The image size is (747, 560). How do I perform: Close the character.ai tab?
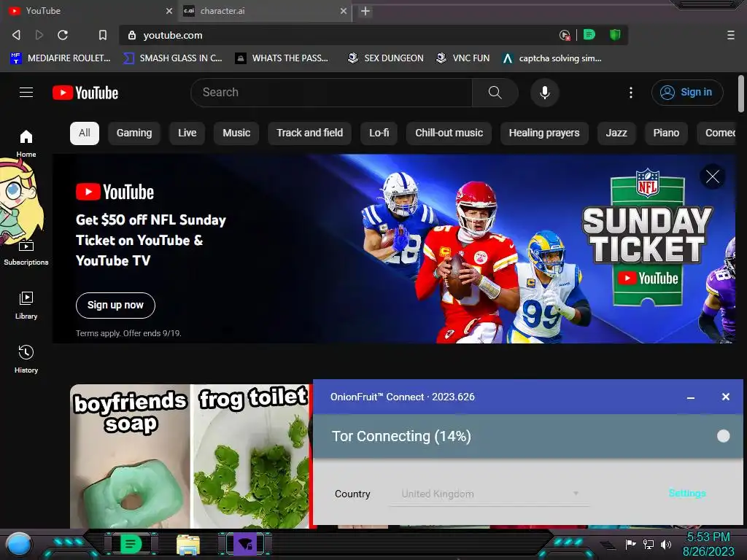pyautogui.click(x=344, y=11)
